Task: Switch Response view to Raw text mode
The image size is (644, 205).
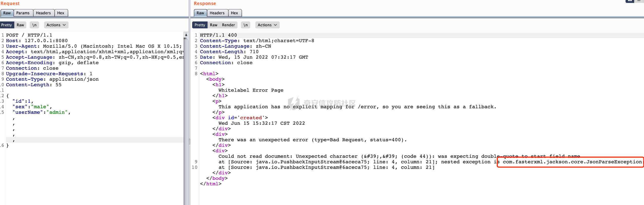Action: pyautogui.click(x=214, y=25)
